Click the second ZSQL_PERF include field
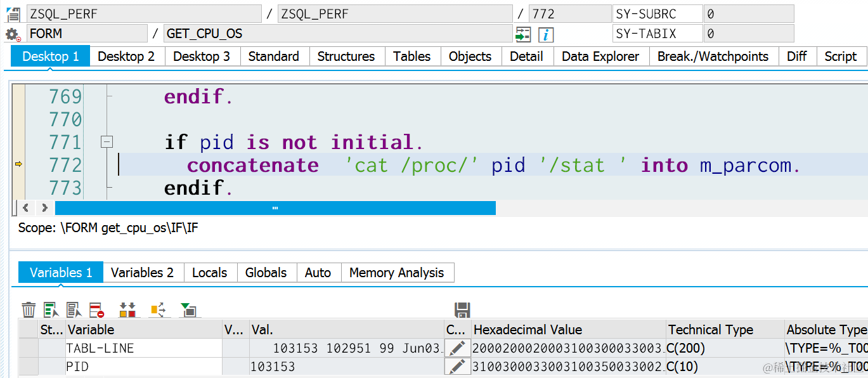The height and width of the screenshot is (378, 868). pos(395,14)
